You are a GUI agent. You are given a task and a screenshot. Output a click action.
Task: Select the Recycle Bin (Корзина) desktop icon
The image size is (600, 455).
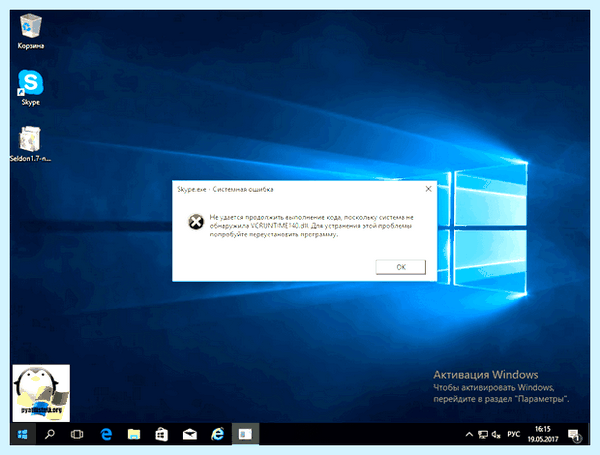31,31
